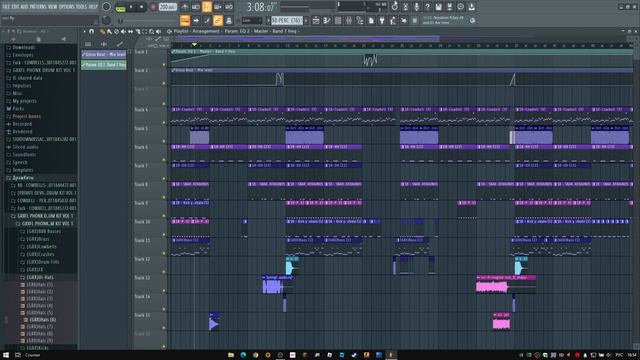Screen dimensions: 640x360
Task: Open the HELP menu
Action: tap(93, 7)
